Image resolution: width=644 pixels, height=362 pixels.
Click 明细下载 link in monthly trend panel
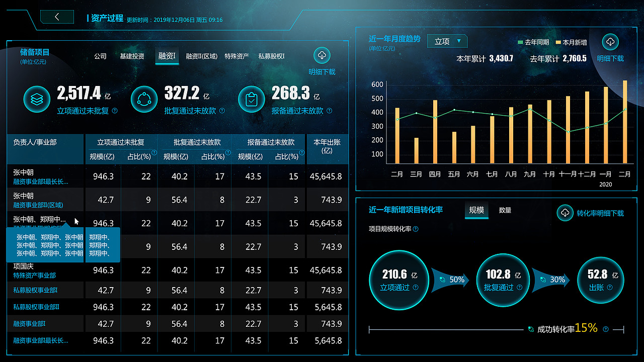tap(610, 58)
